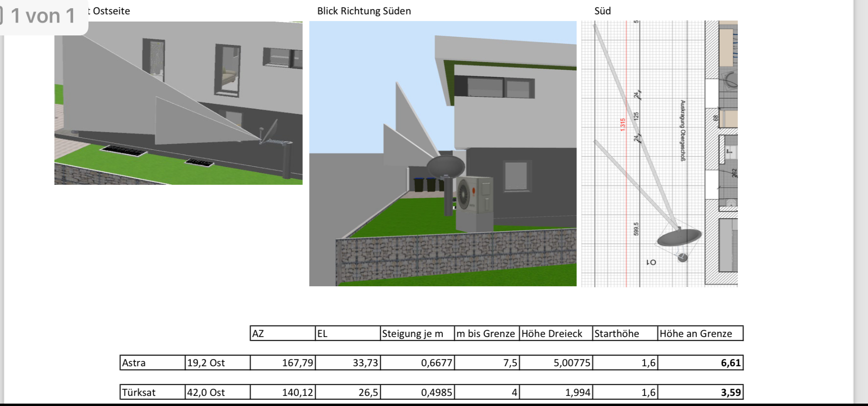Click the Süd floor plan drawing
The width and height of the screenshot is (868, 406).
[x=659, y=153]
